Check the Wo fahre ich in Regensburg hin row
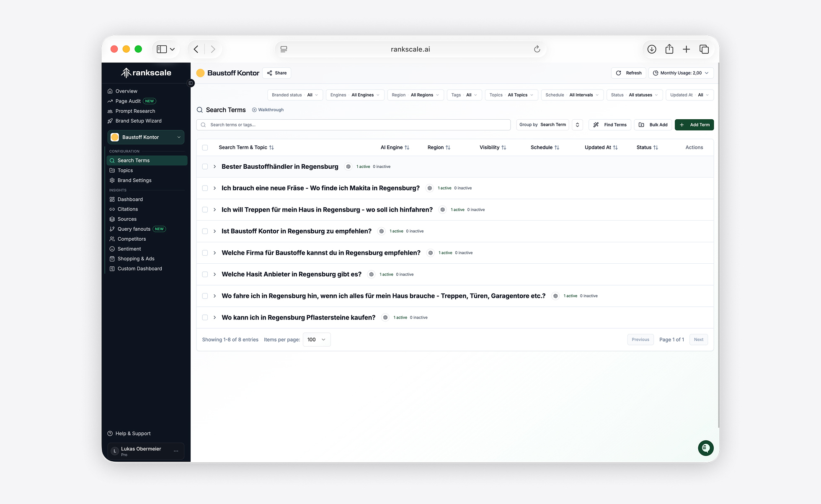 (205, 296)
